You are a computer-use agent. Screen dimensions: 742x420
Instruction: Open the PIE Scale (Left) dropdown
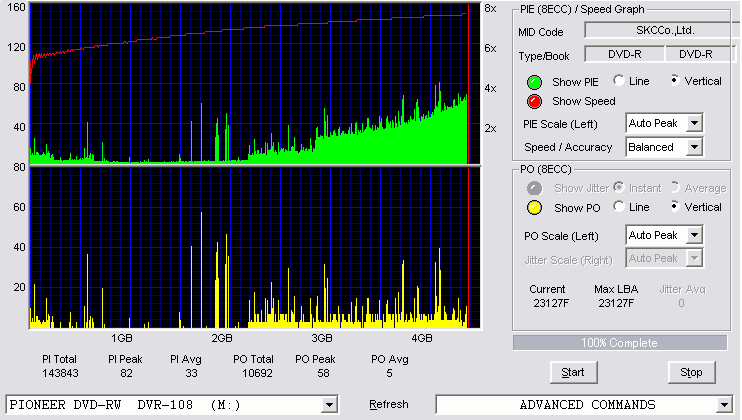pyautogui.click(x=664, y=123)
